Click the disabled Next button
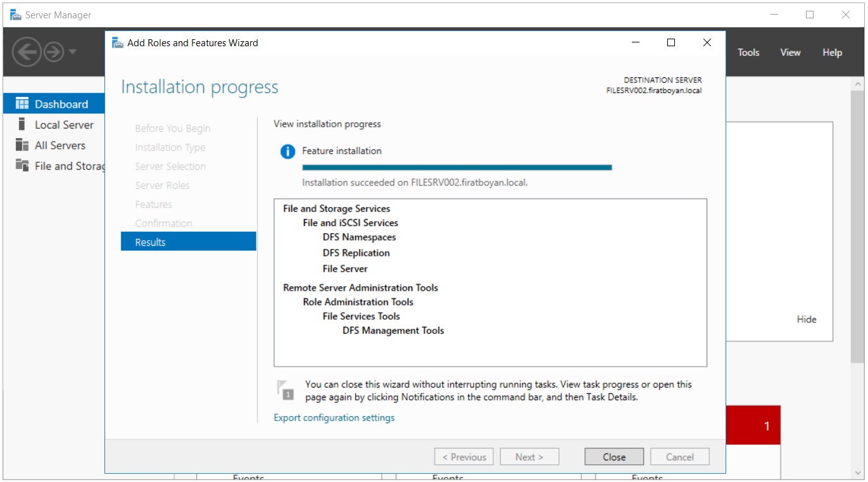 [529, 457]
